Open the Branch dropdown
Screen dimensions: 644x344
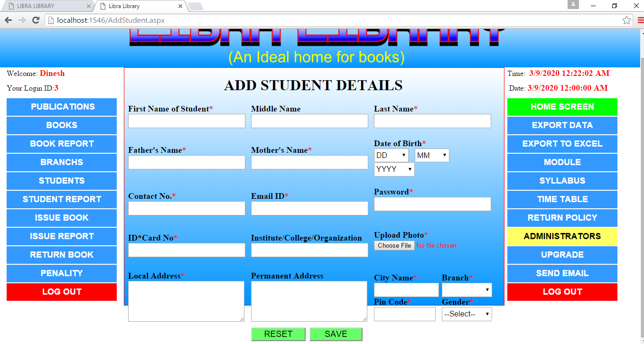tap(467, 290)
